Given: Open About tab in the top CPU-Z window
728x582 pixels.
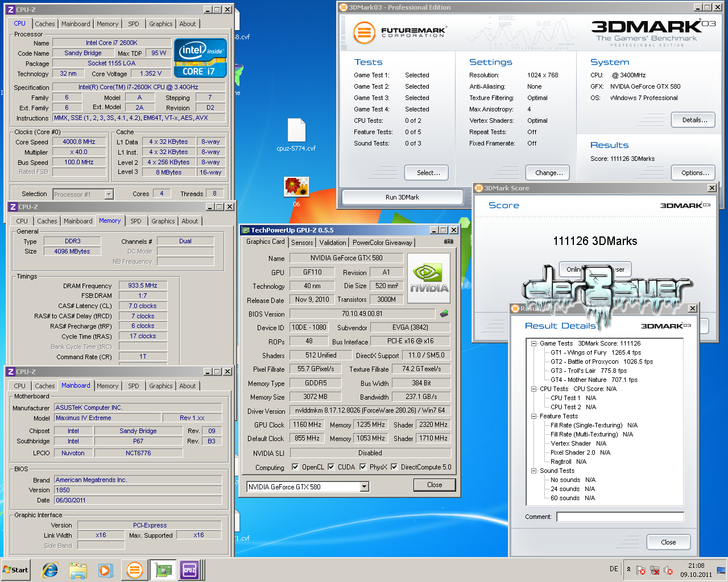Looking at the screenshot, I should click(188, 24).
